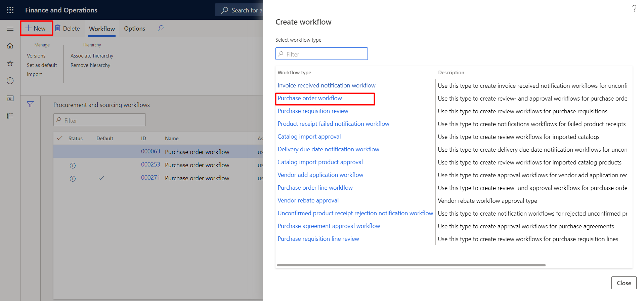Click default checkmark for workflow 000271
This screenshot has width=644, height=301.
[101, 178]
